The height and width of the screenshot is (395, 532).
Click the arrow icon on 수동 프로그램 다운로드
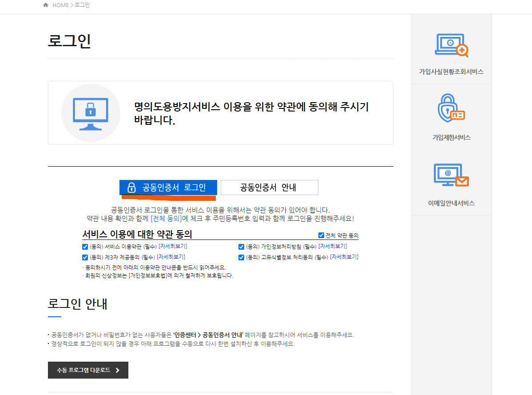[118, 370]
